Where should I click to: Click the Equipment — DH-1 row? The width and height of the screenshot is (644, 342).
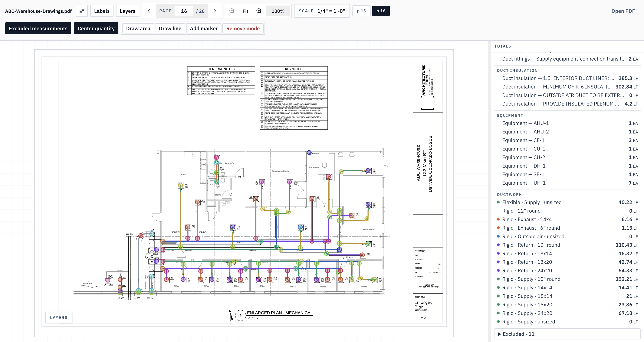coord(567,166)
